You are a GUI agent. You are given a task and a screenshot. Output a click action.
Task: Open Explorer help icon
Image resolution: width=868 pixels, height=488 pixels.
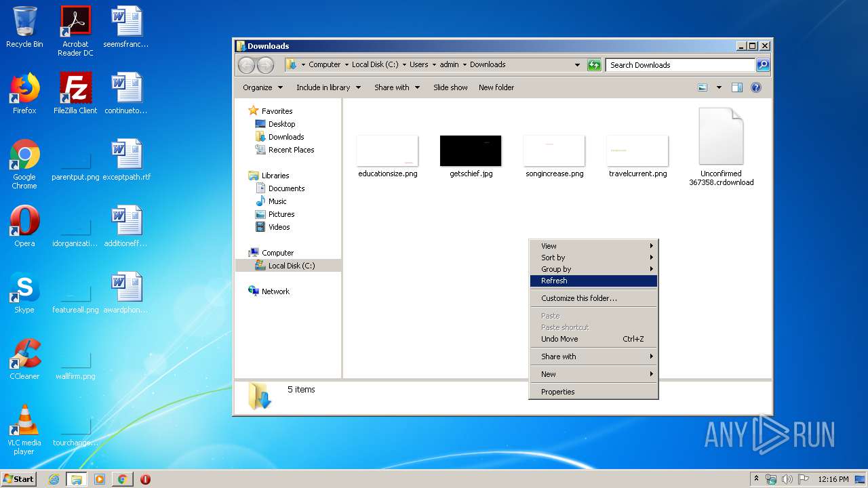[x=756, y=87]
